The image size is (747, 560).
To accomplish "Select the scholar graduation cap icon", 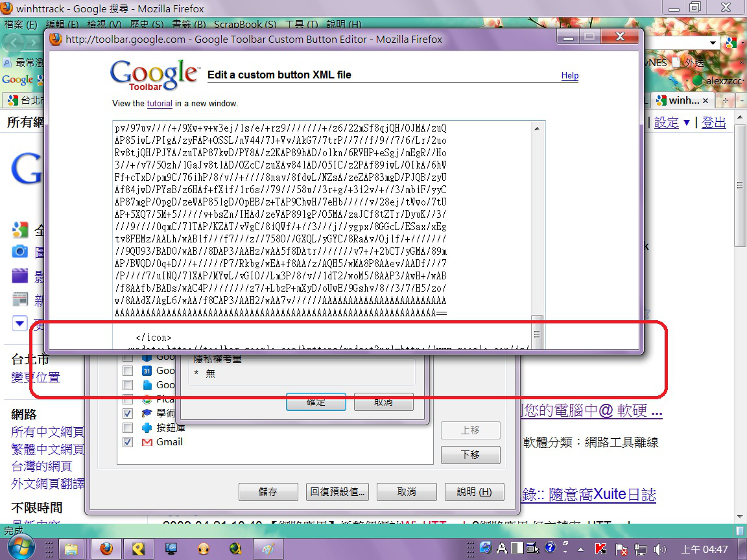I will [147, 414].
